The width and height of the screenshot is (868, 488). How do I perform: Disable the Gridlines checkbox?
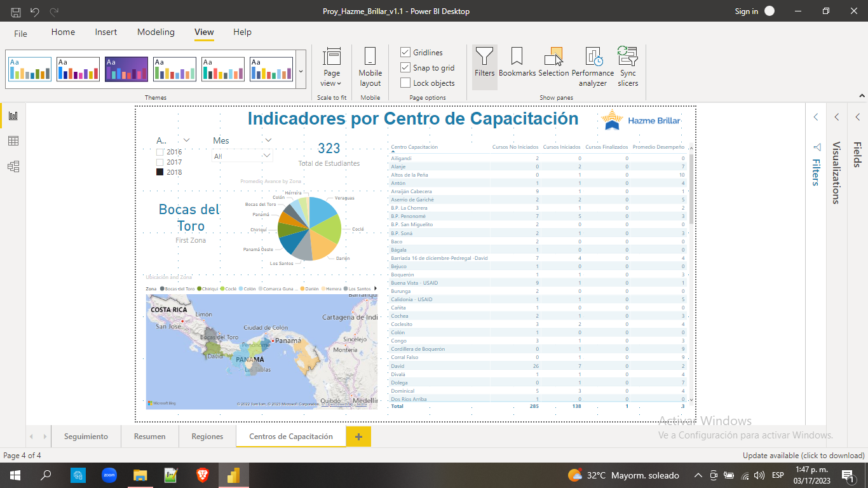[405, 52]
